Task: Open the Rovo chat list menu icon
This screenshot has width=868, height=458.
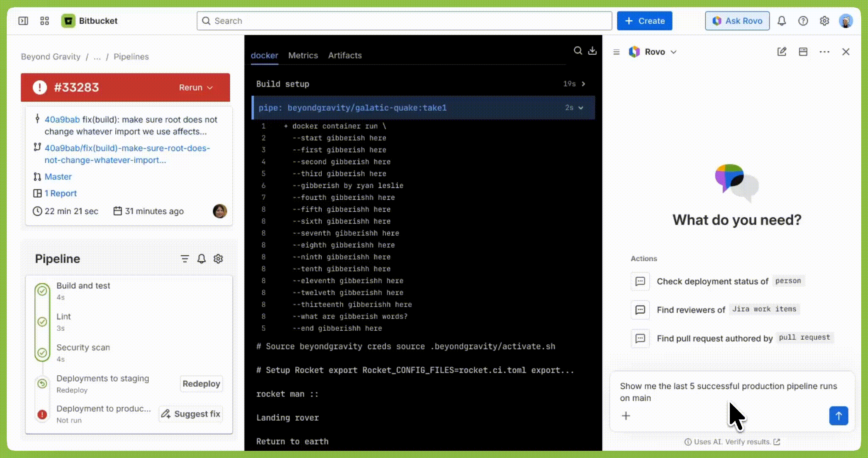Action: point(616,52)
